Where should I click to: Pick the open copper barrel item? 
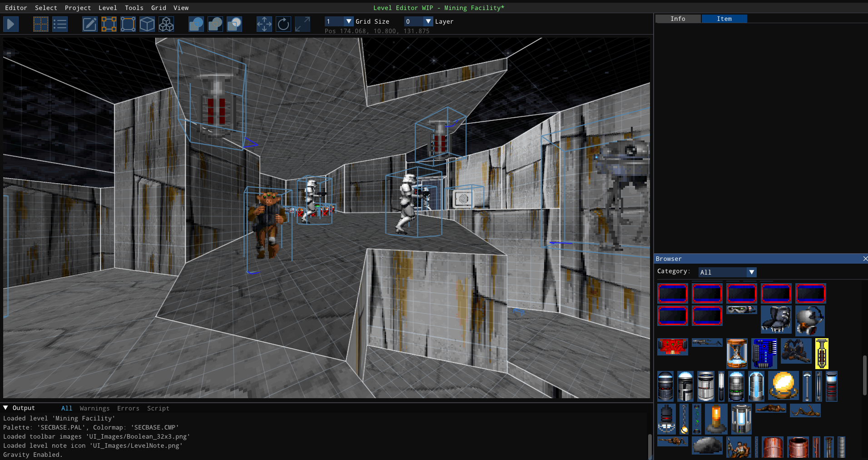tap(798, 447)
